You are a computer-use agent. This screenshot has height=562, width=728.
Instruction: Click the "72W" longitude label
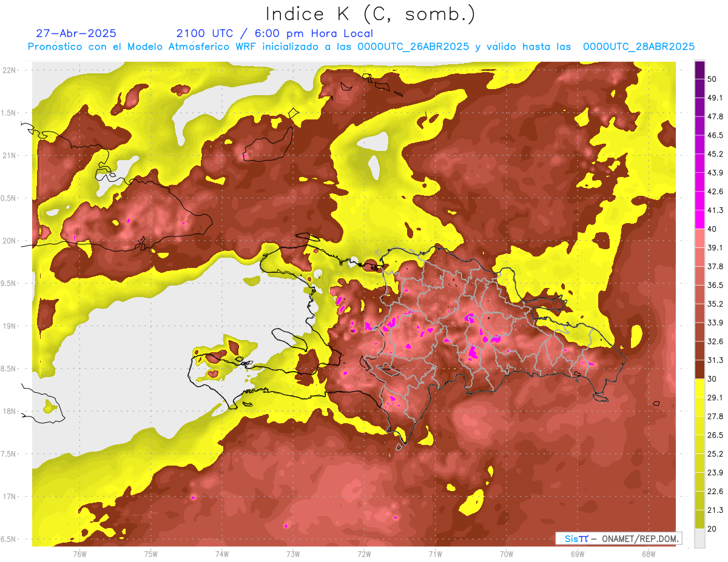pyautogui.click(x=364, y=554)
